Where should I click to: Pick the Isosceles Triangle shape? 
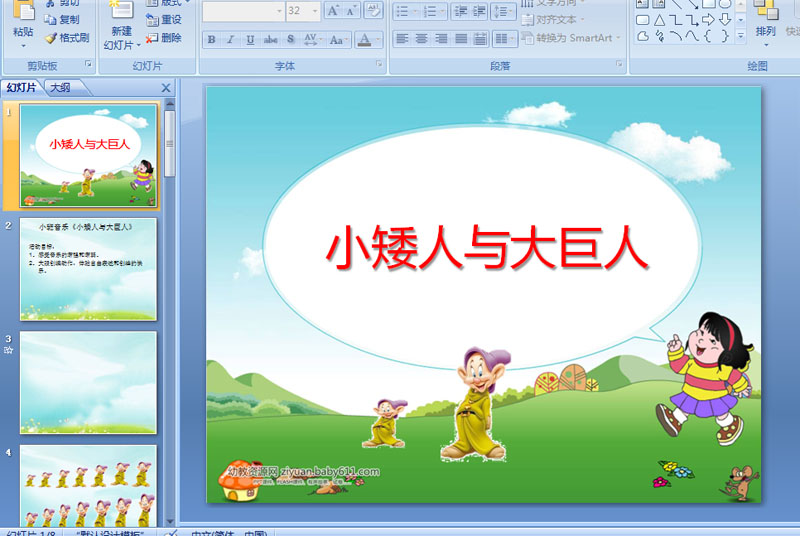pos(659,20)
